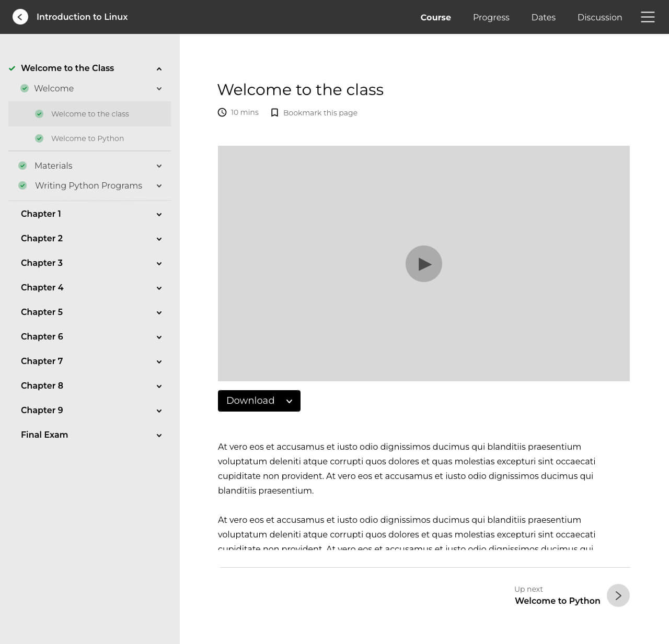Expand the Final Exam chevron
Viewport: 669px width, 644px height.
[159, 435]
